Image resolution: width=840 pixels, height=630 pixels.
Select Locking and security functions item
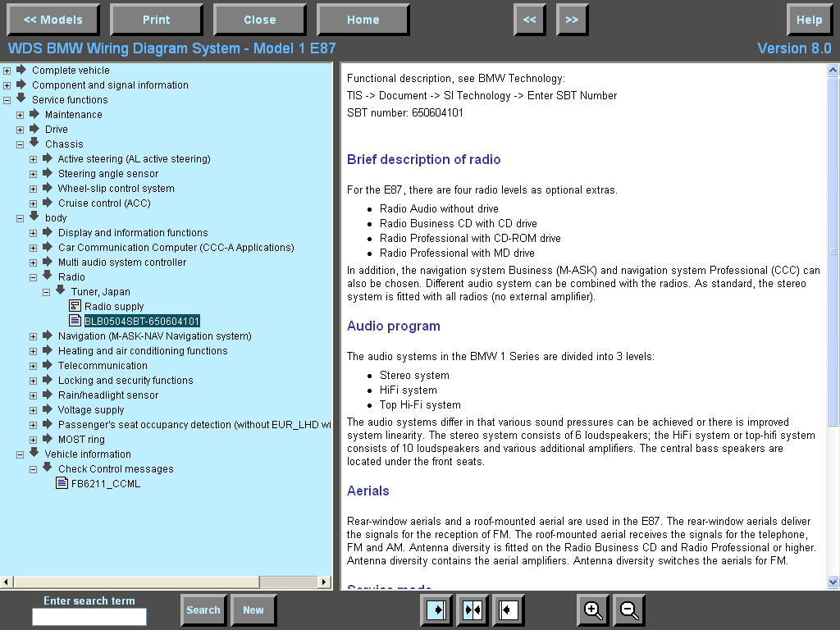pyautogui.click(x=126, y=381)
